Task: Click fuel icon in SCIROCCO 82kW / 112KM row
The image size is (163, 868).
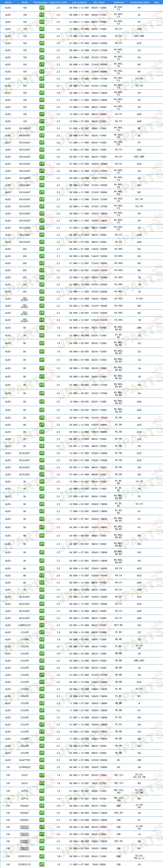Action: click(x=42, y=856)
